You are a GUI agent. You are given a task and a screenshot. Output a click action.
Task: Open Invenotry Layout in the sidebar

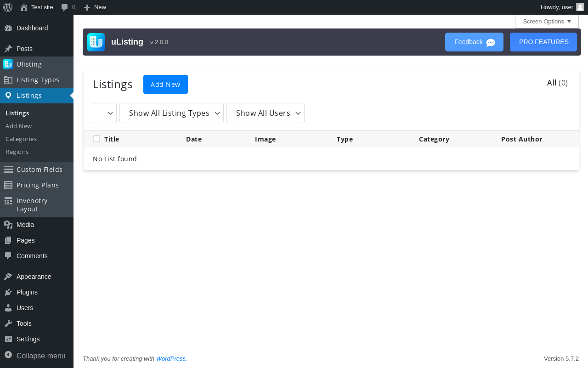32,205
